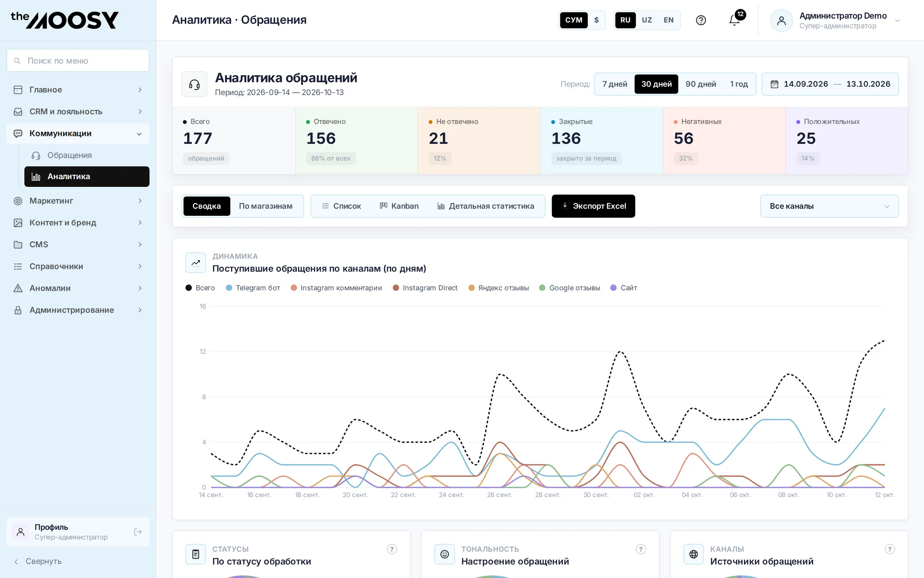Open notifications bell with 12 badge
The width and height of the screenshot is (924, 578).
(735, 20)
